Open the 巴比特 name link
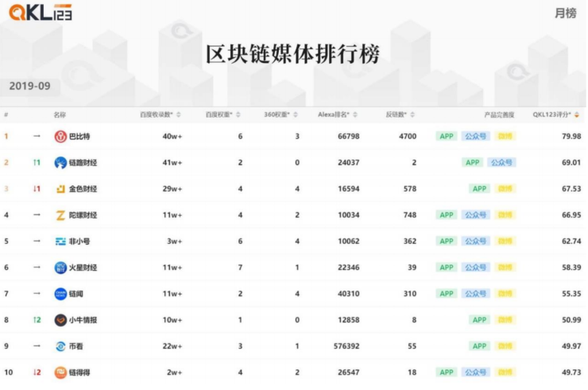The width and height of the screenshot is (588, 390). (x=79, y=137)
